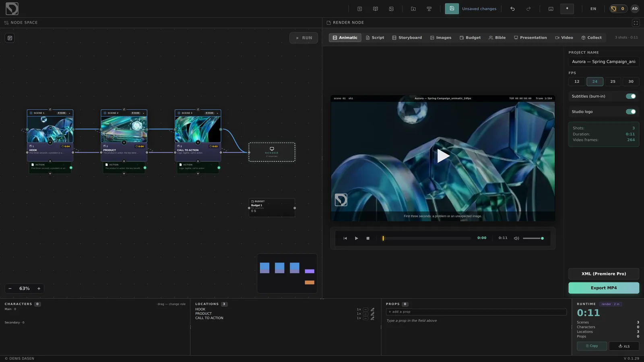This screenshot has width=644, height=362.
Task: Expand Scene 1 node with its arrow
Action: pos(70,113)
